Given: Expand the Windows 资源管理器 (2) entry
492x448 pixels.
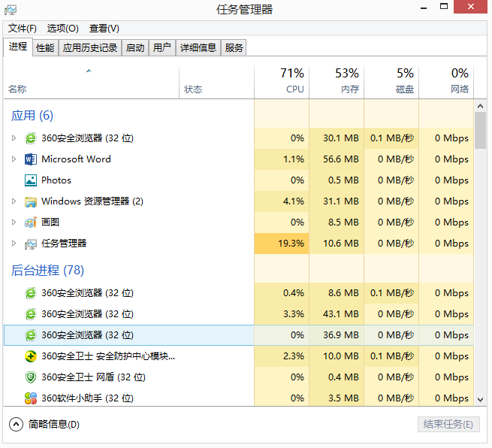Looking at the screenshot, I should tap(14, 201).
